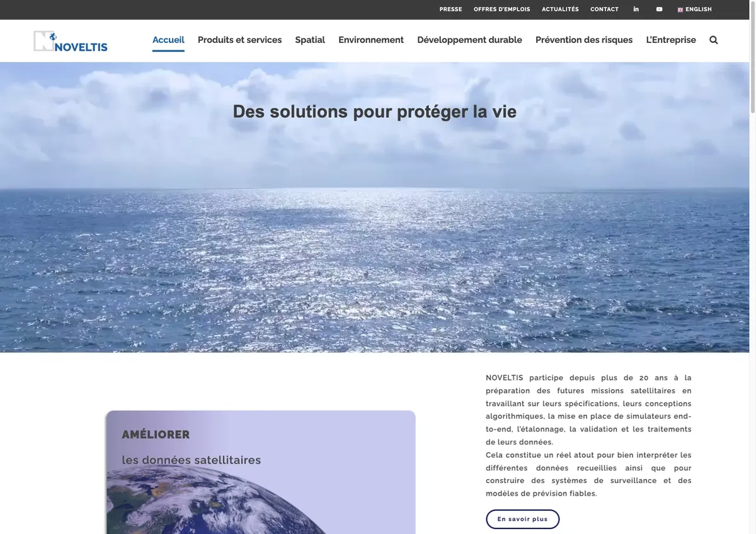Open the L'Entreprise menu
Image resolution: width=756 pixels, height=534 pixels.
coord(671,40)
